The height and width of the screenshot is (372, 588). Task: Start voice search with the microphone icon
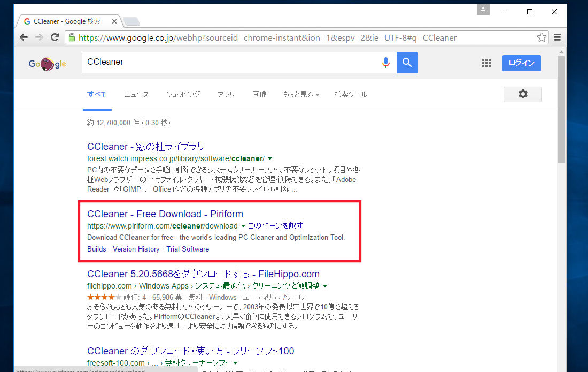pos(386,62)
